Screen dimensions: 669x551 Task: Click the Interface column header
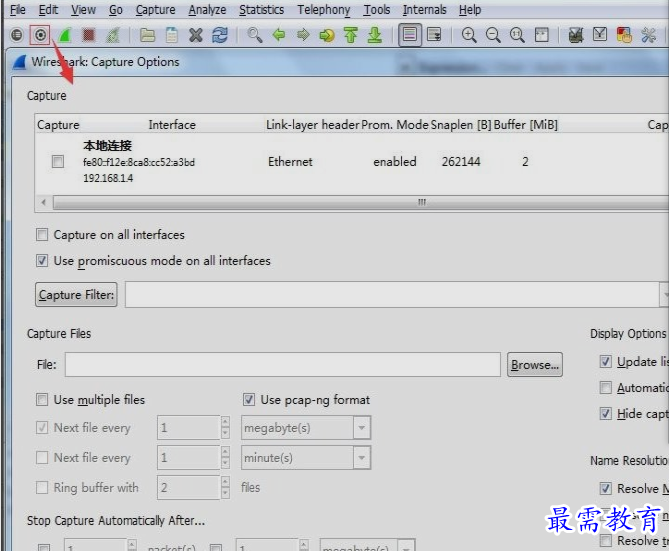[172, 125]
